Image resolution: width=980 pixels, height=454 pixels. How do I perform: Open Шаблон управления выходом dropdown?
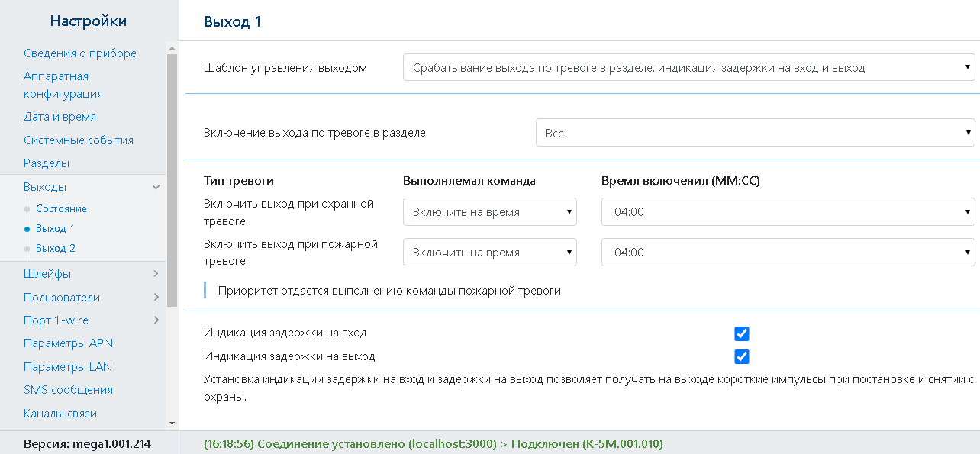pyautogui.click(x=689, y=68)
